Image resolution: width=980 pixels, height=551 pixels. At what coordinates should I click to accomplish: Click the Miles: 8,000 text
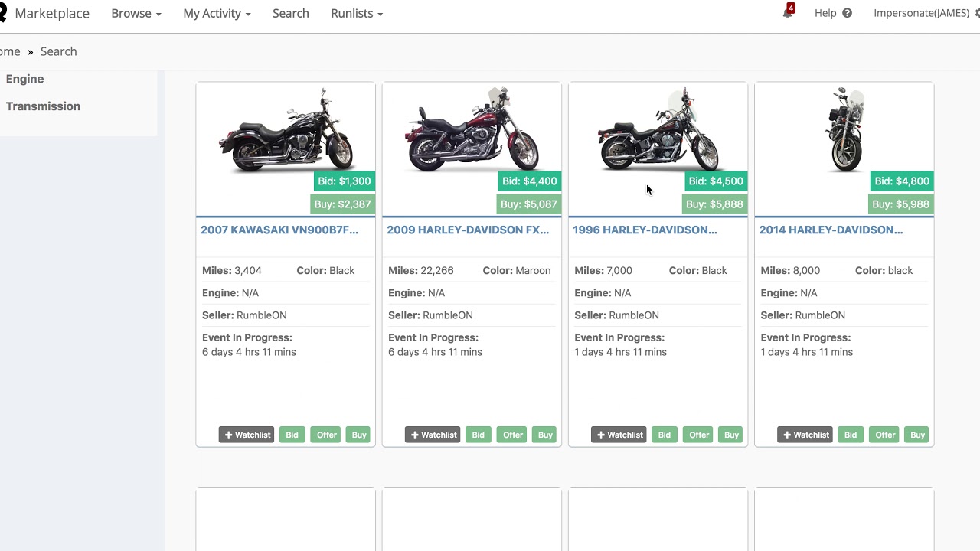(x=790, y=270)
